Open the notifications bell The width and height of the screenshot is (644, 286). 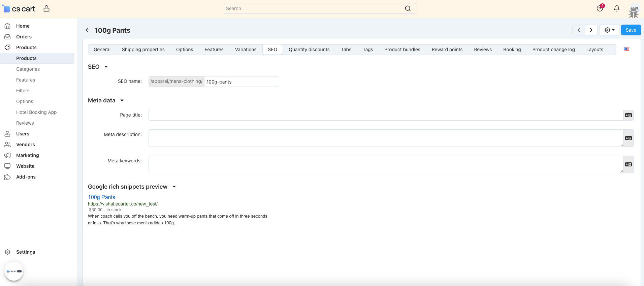click(x=617, y=8)
